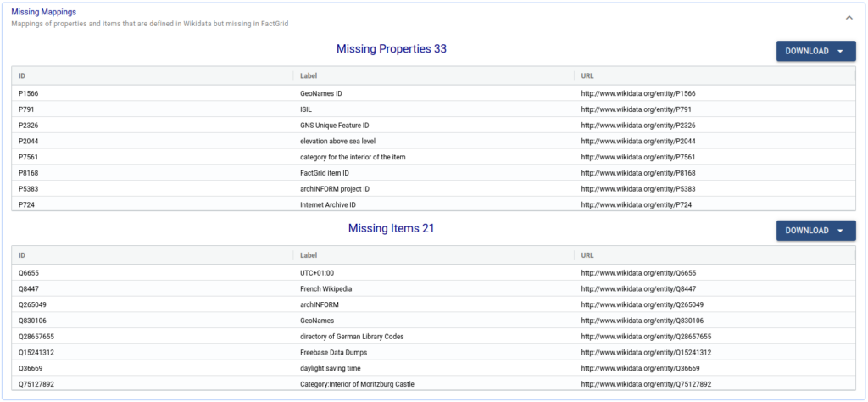Click the Missing Properties DOWNLOAD button
Viewport: 868px width, 402px height.
pos(816,52)
